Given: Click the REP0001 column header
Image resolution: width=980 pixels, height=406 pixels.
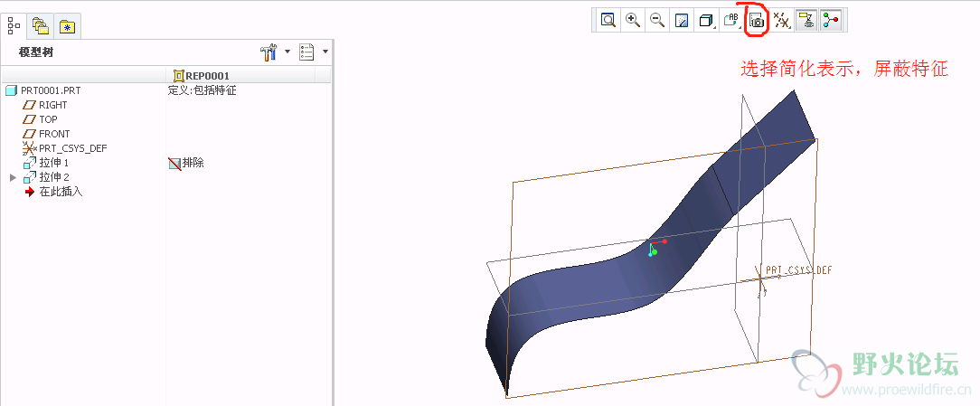Looking at the screenshot, I should pyautogui.click(x=202, y=76).
